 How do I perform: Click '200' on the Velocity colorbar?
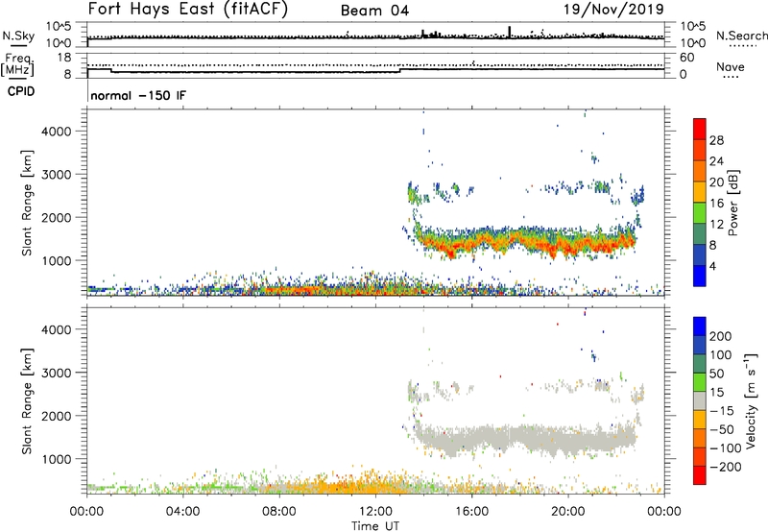click(721, 336)
